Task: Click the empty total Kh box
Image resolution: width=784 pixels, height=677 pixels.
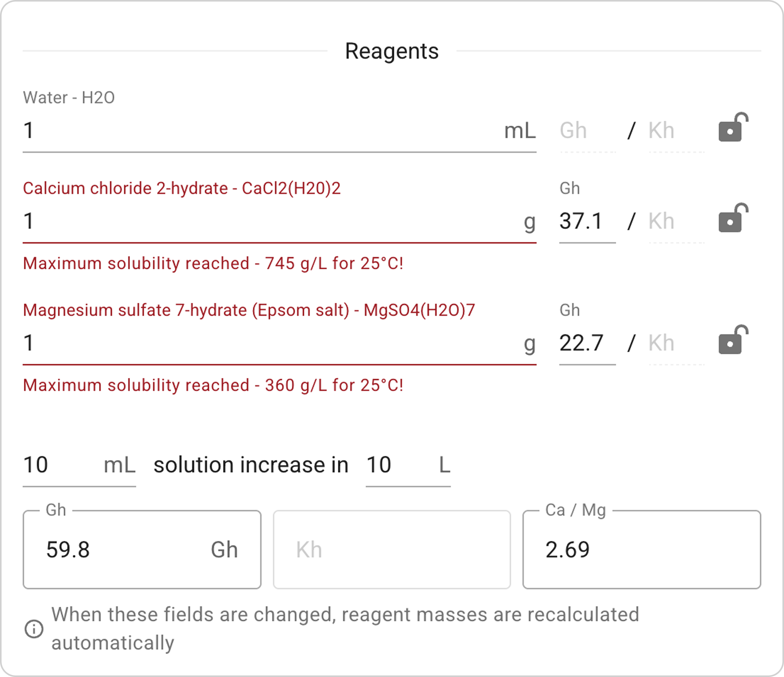Action: point(391,550)
